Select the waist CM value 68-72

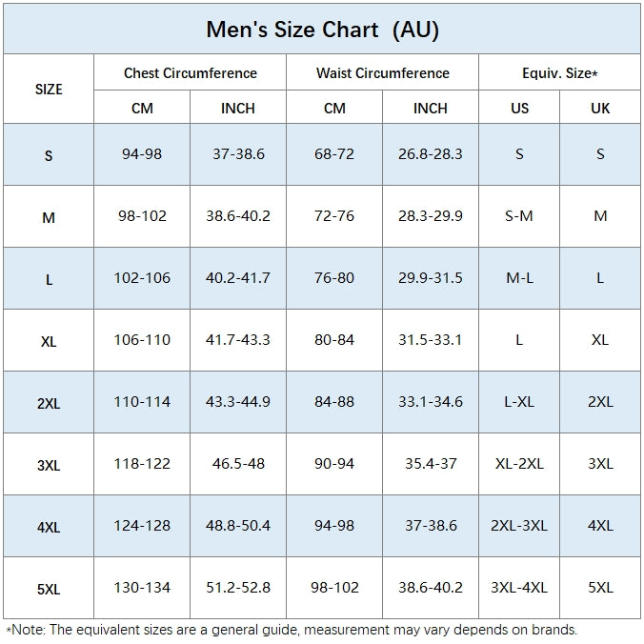coord(334,153)
